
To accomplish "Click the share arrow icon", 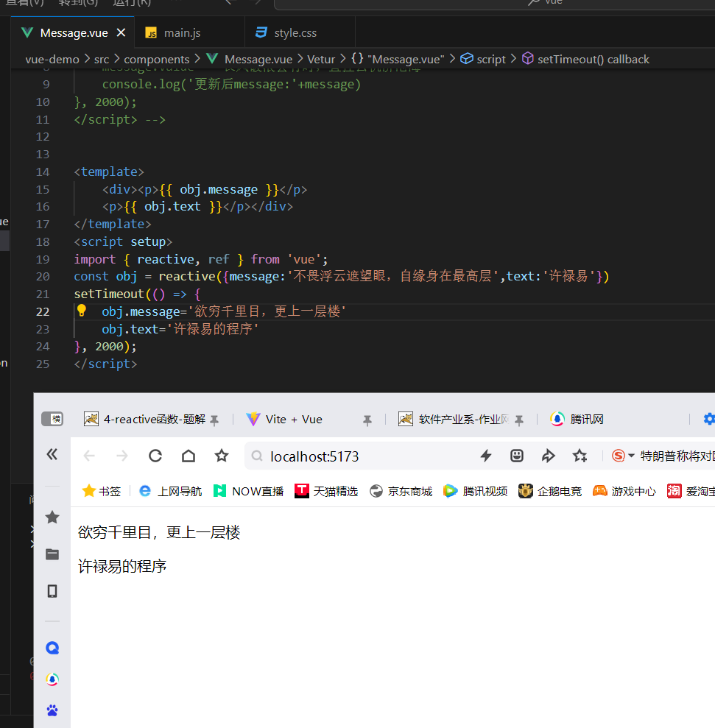I will [x=548, y=456].
